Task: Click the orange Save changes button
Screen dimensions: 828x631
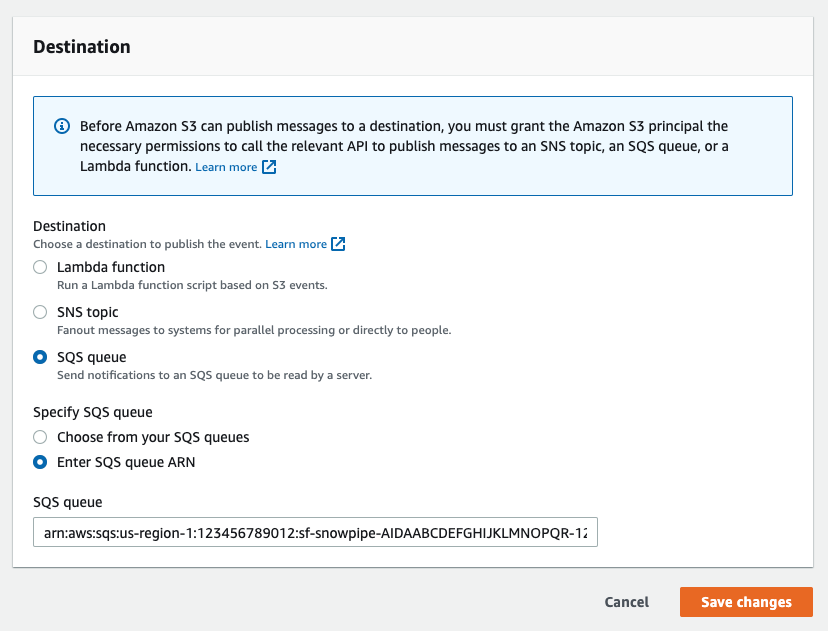Action: (x=746, y=602)
